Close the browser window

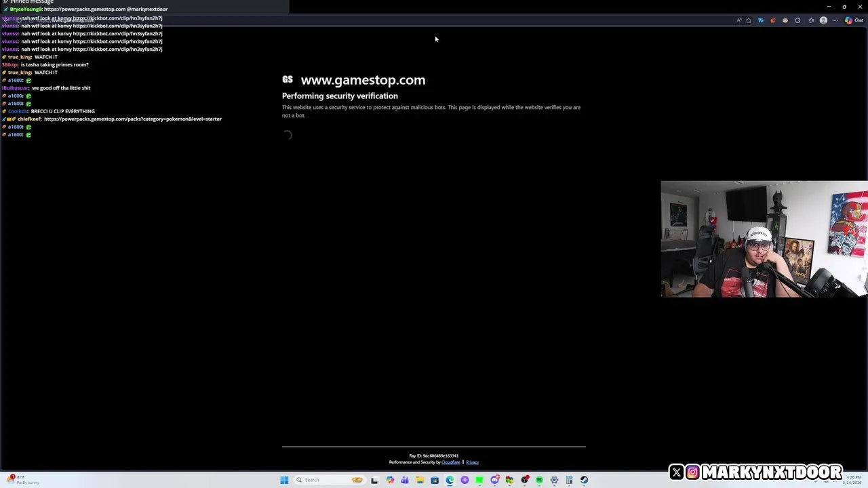860,7
